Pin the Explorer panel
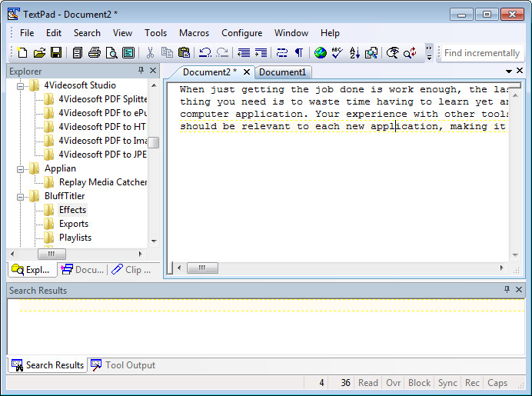 [x=141, y=70]
